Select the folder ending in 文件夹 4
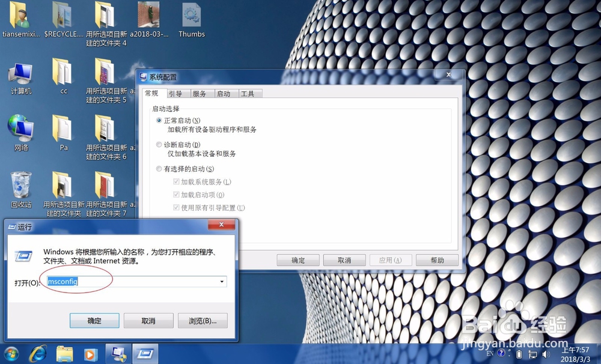601x364 pixels. (106, 16)
